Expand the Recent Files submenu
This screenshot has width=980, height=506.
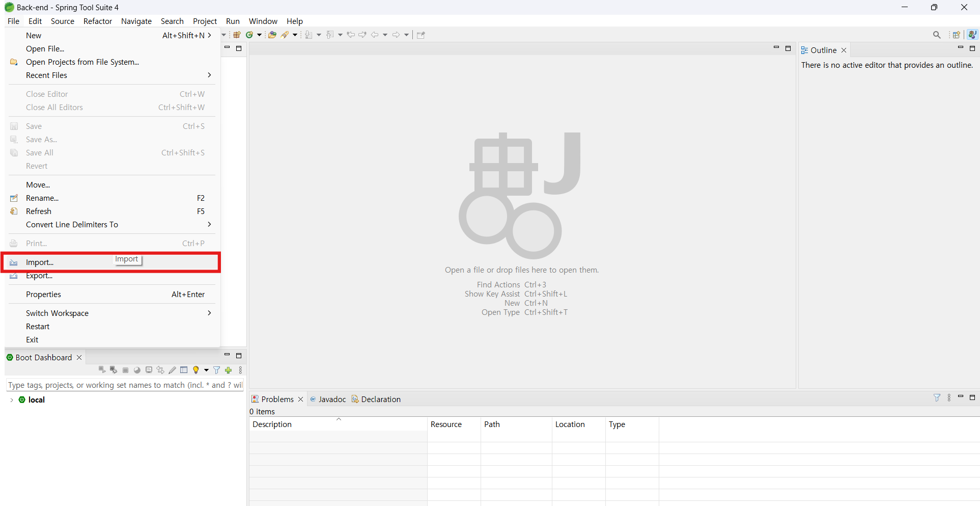click(x=112, y=75)
